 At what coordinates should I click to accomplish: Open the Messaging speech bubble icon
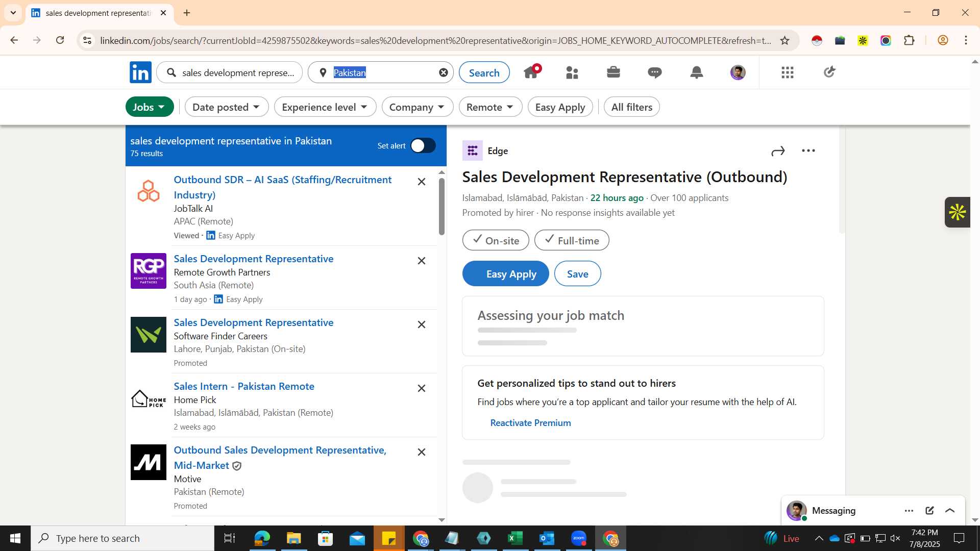(655, 72)
